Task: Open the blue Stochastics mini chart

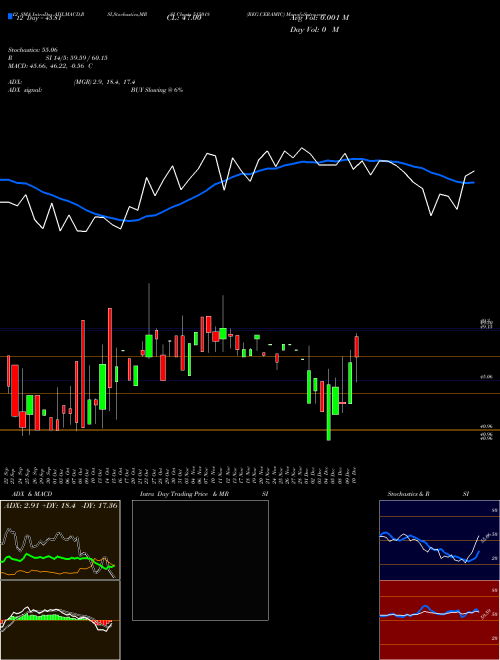Action: [439, 540]
